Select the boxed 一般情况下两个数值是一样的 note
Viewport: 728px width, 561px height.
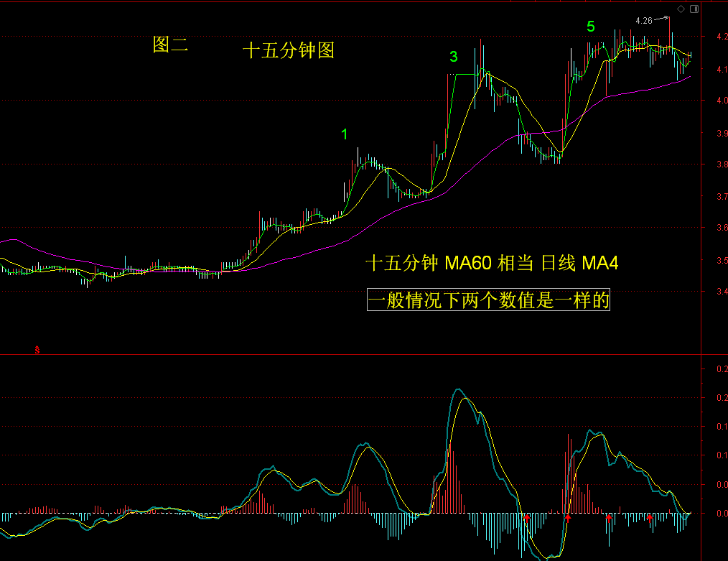(x=488, y=300)
